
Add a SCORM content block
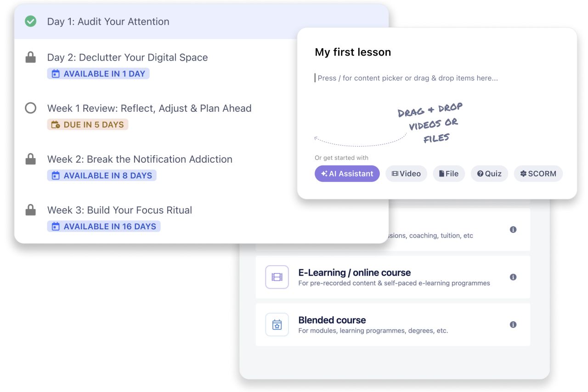coord(538,174)
